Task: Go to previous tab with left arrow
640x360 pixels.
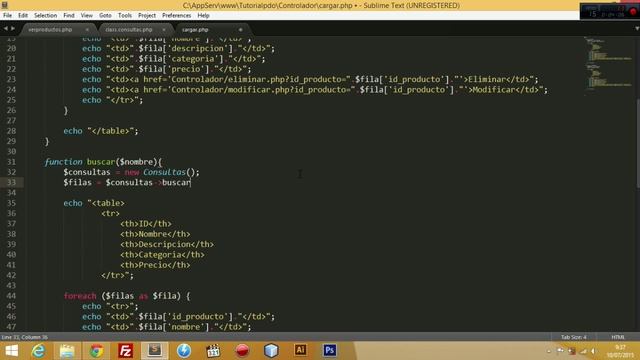Action: point(6,29)
